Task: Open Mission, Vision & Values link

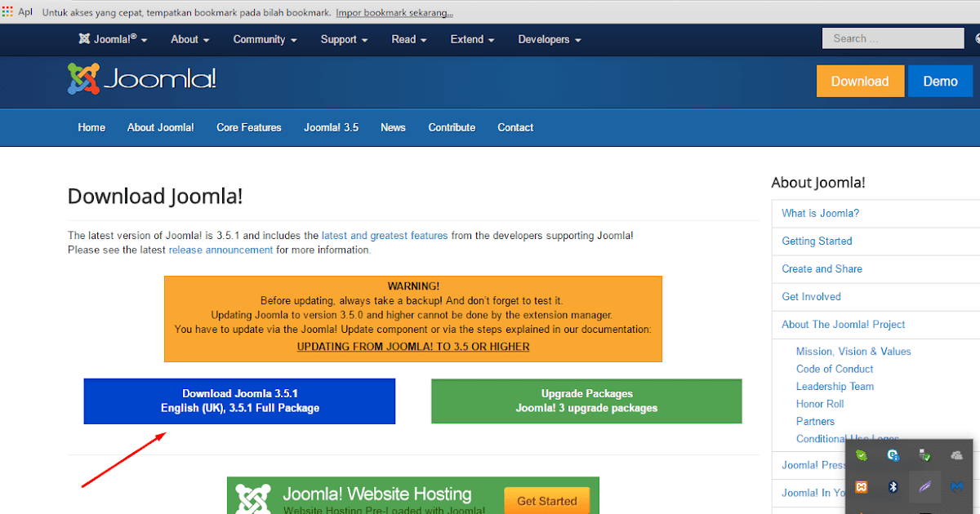Action: [x=853, y=352]
